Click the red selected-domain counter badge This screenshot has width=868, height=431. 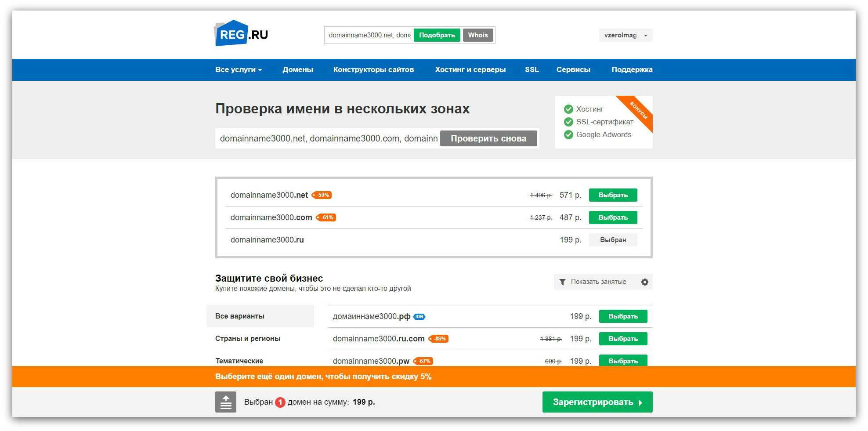click(x=280, y=402)
